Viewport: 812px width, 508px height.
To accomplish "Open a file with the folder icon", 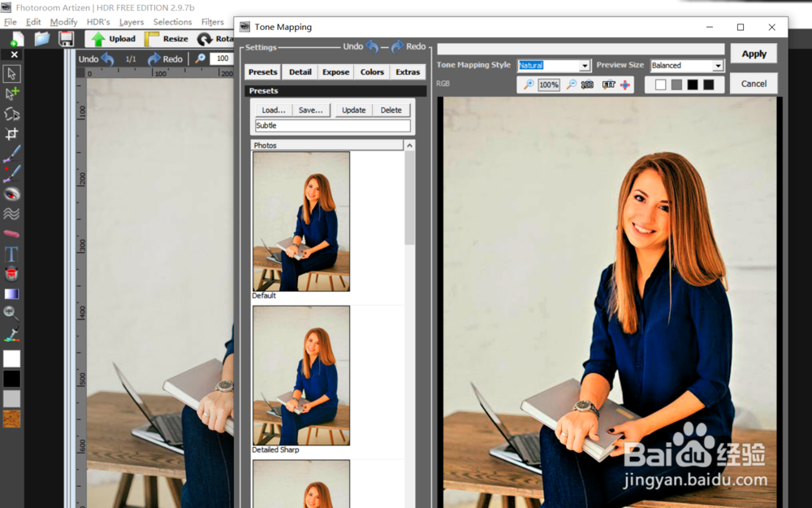I will click(42, 39).
